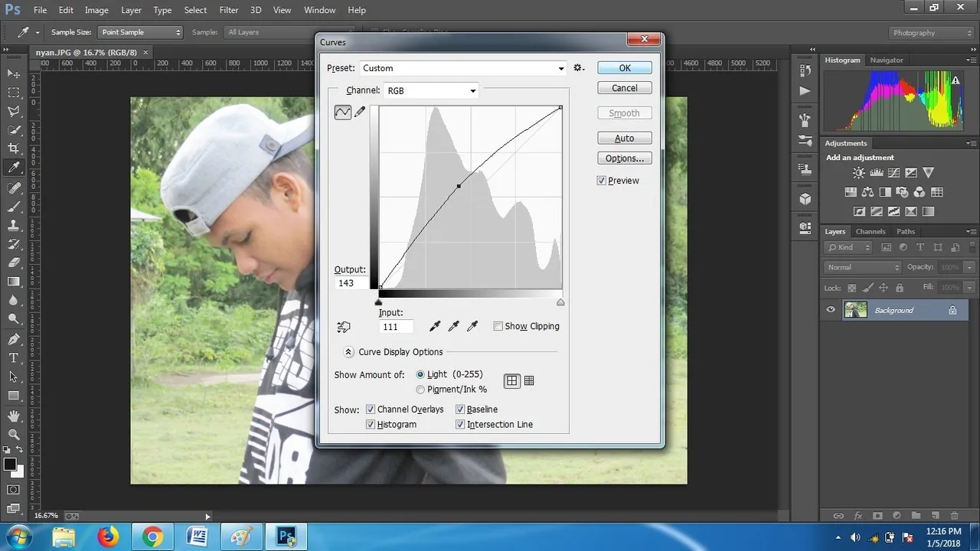Click the white point input slider

pos(560,302)
